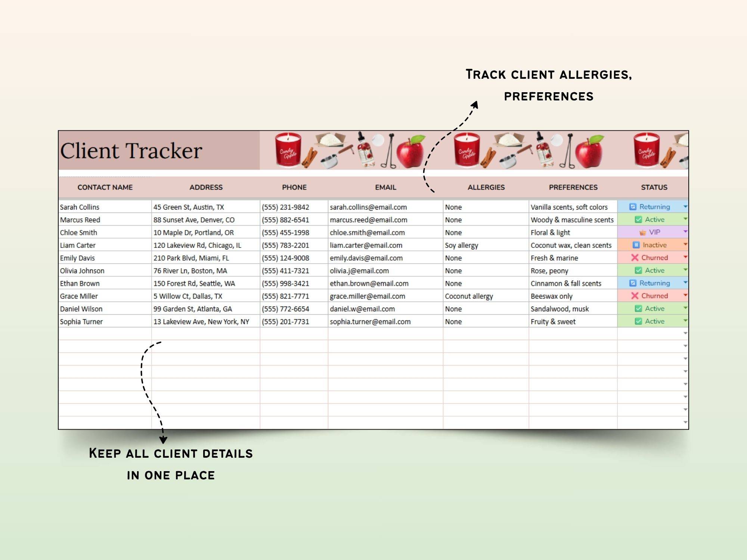
Task: Click the Returning icon in Ethan Brown row
Action: 633,283
